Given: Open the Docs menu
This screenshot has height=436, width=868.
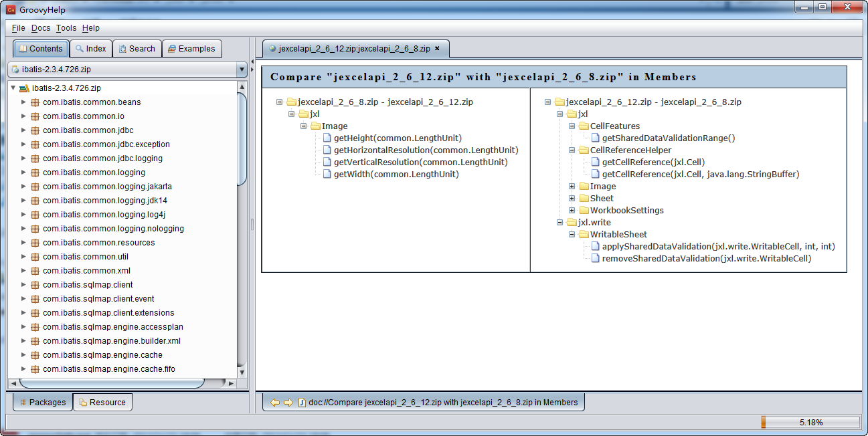Looking at the screenshot, I should pyautogui.click(x=41, y=28).
